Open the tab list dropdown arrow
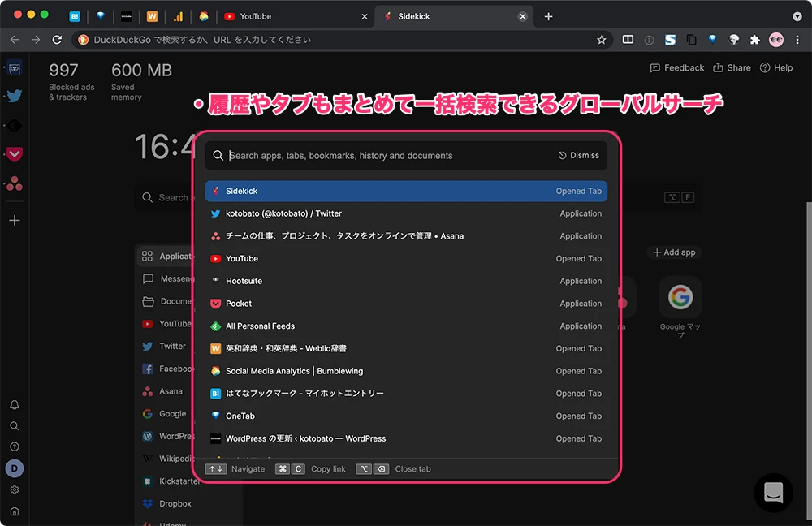Screen dimensions: 812x526 point(797,16)
